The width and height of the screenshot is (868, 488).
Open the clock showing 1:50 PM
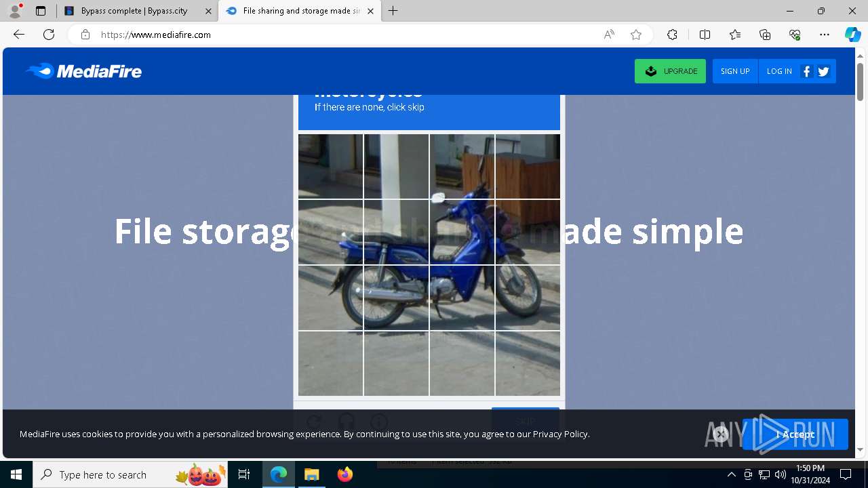tap(810, 474)
